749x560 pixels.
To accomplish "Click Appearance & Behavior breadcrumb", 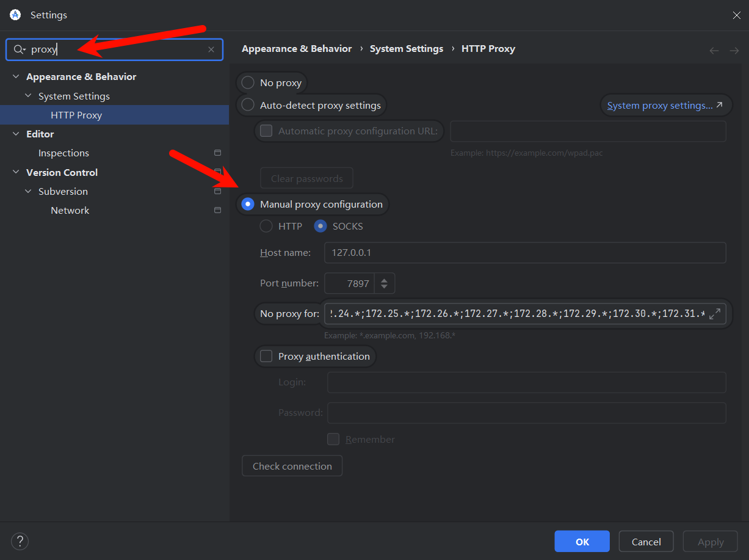I will coord(297,48).
